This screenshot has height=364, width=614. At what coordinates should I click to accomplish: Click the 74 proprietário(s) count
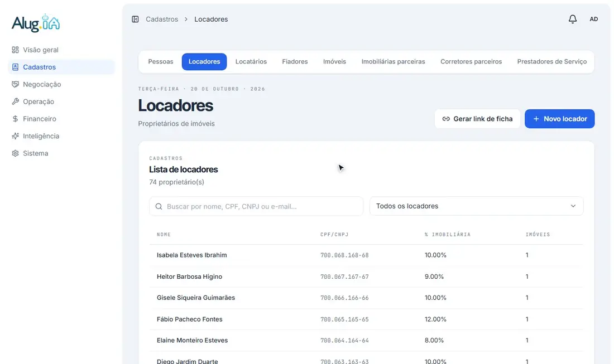[176, 182]
